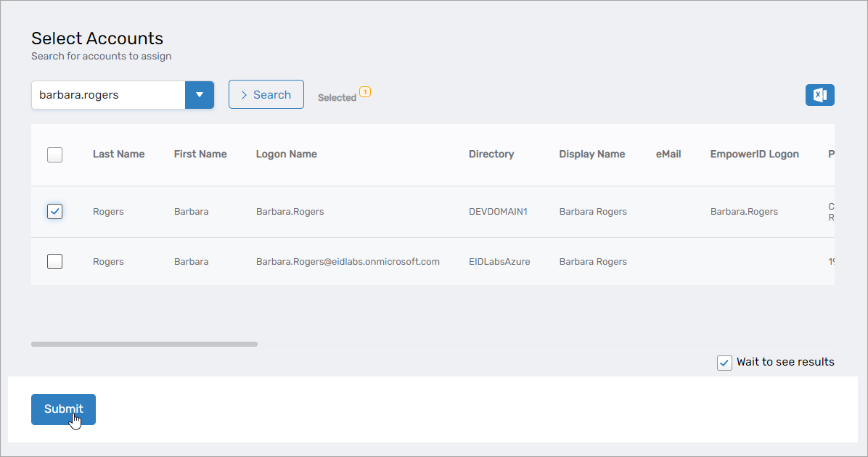Click the Excel export icon
The height and width of the screenshot is (457, 868).
(x=819, y=95)
